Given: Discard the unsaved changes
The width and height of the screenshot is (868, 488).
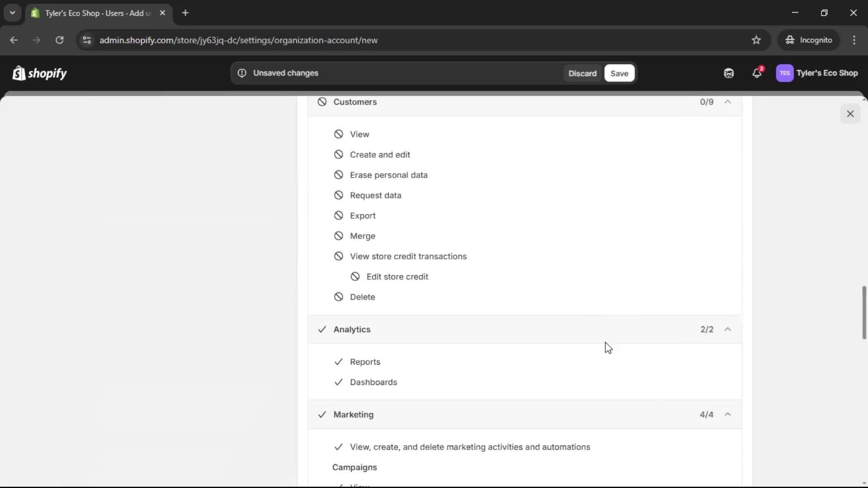Looking at the screenshot, I should pyautogui.click(x=582, y=73).
